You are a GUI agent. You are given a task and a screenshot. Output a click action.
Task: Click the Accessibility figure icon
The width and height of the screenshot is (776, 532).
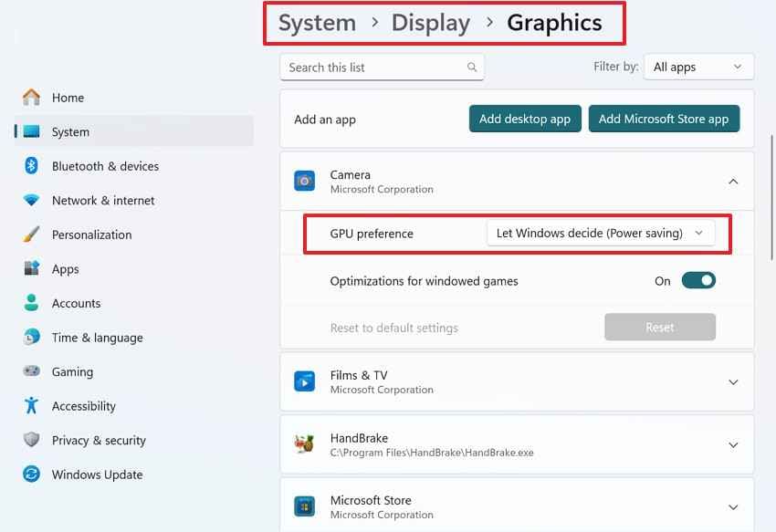pyautogui.click(x=31, y=406)
